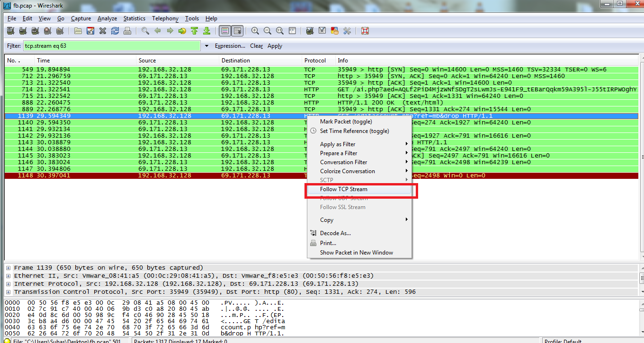644x343 pixels.
Task: Open expert info yellow status icon
Action: point(8,341)
